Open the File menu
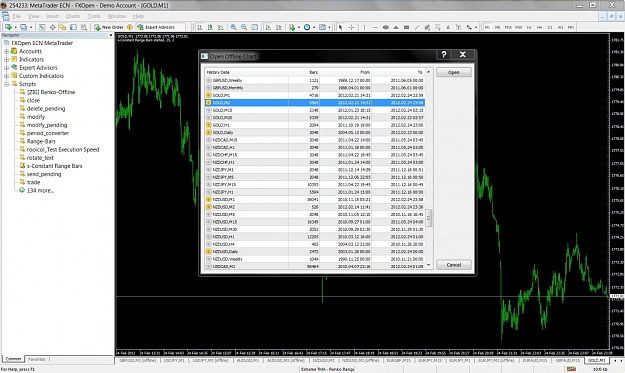This screenshot has height=373, width=625. click(17, 16)
